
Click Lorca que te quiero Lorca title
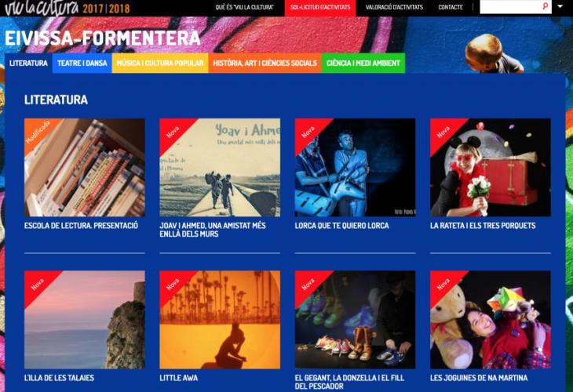[341, 226]
